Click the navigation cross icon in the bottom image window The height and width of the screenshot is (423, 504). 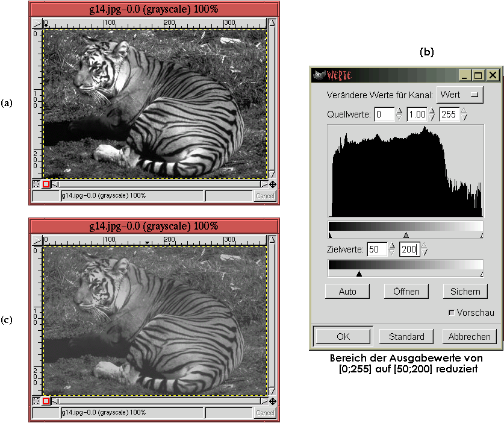272,401
